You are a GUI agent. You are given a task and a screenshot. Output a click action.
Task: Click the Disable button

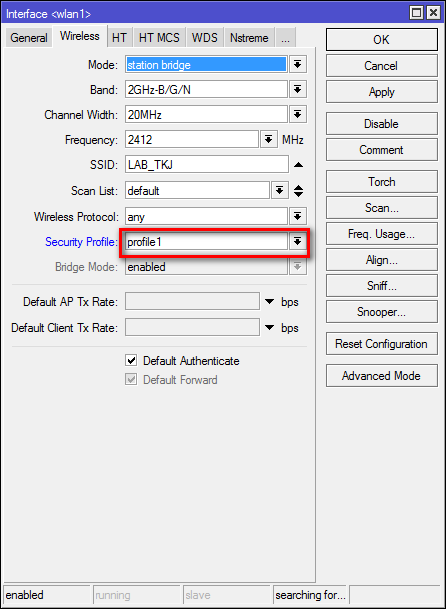(382, 124)
